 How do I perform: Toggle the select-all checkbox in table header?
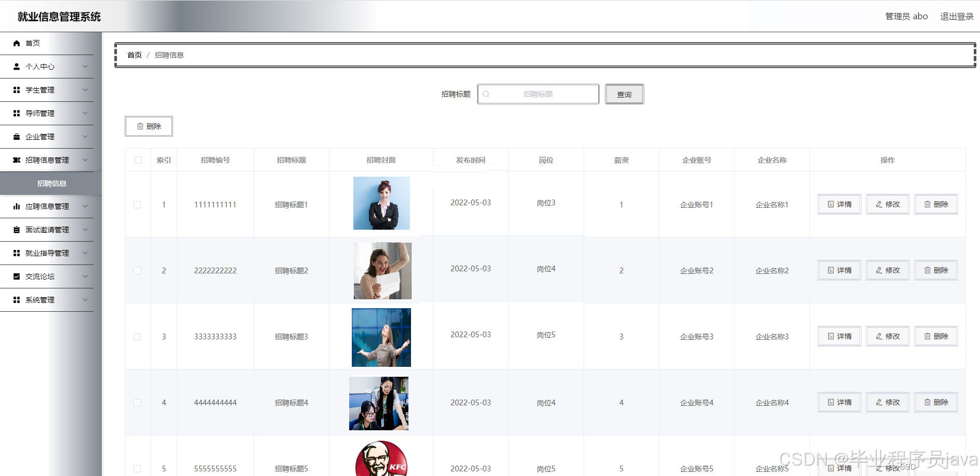(x=138, y=160)
